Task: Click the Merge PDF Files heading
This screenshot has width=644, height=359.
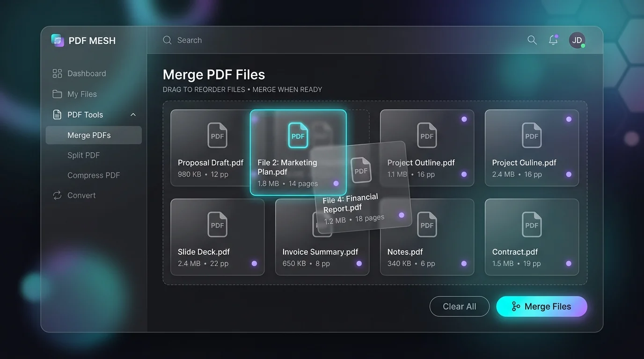Action: (x=214, y=75)
